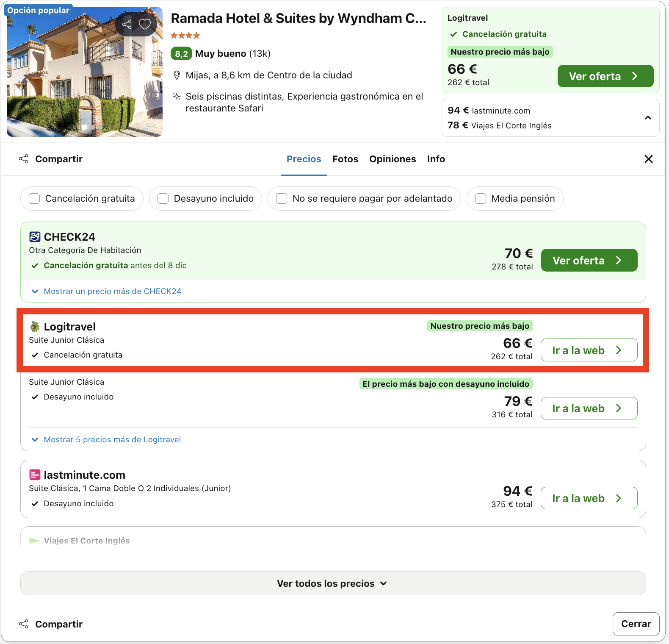Tick the Cancelación gratuita filter checkbox
Image resolution: width=669 pixels, height=644 pixels.
click(34, 198)
